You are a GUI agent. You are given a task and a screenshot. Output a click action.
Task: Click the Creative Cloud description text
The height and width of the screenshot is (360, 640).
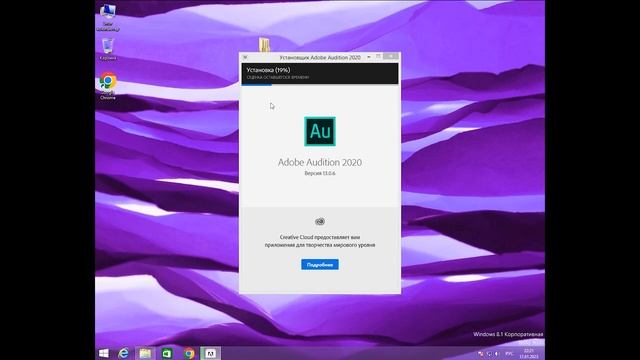click(320, 241)
